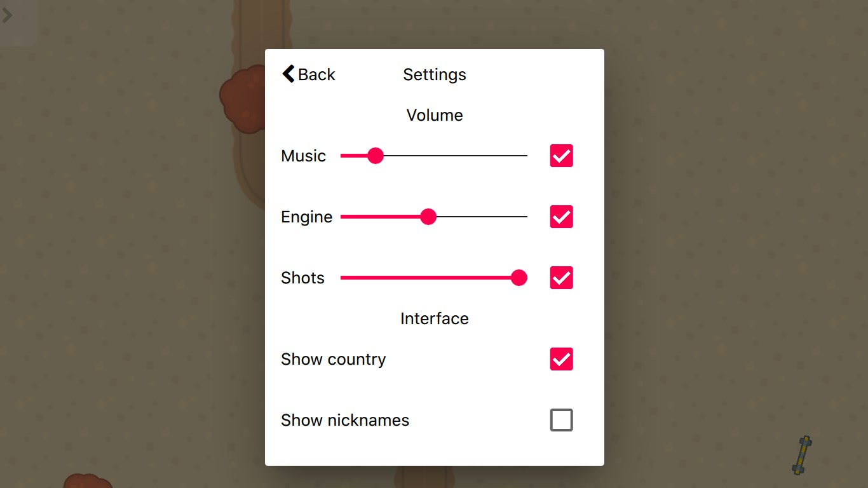Click the Interface section heading
This screenshot has width=868, height=488.
(435, 318)
